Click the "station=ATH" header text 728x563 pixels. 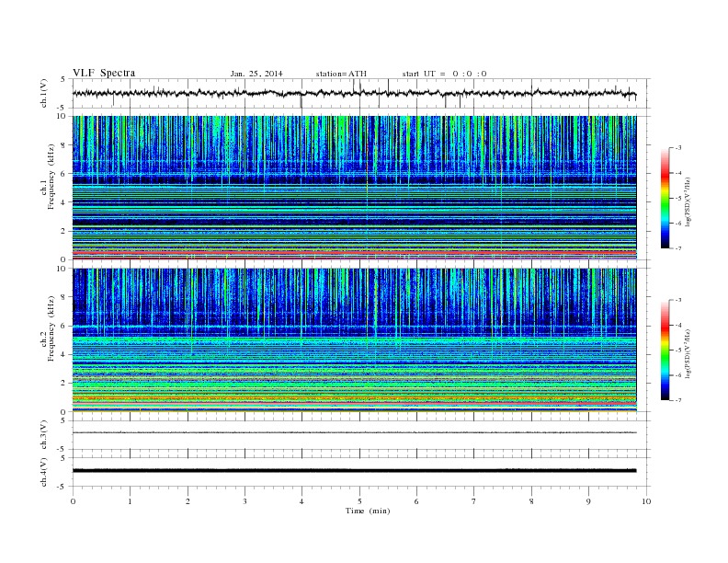point(341,74)
